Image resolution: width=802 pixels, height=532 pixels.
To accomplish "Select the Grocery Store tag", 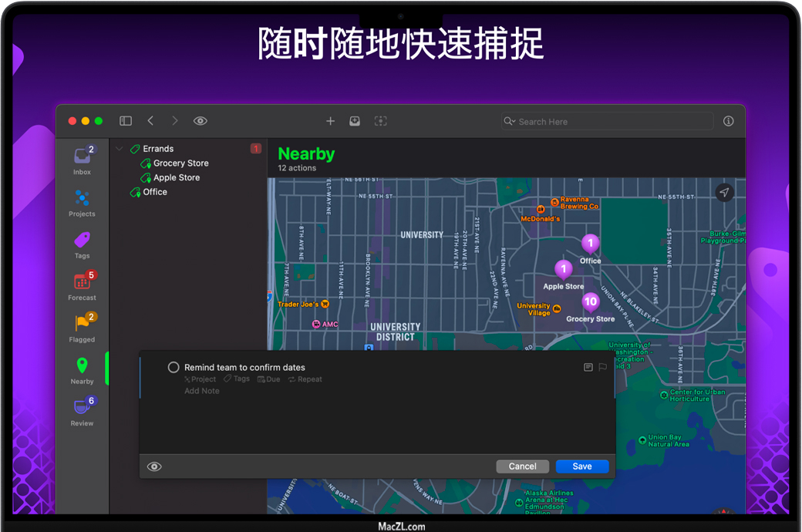I will [x=180, y=163].
